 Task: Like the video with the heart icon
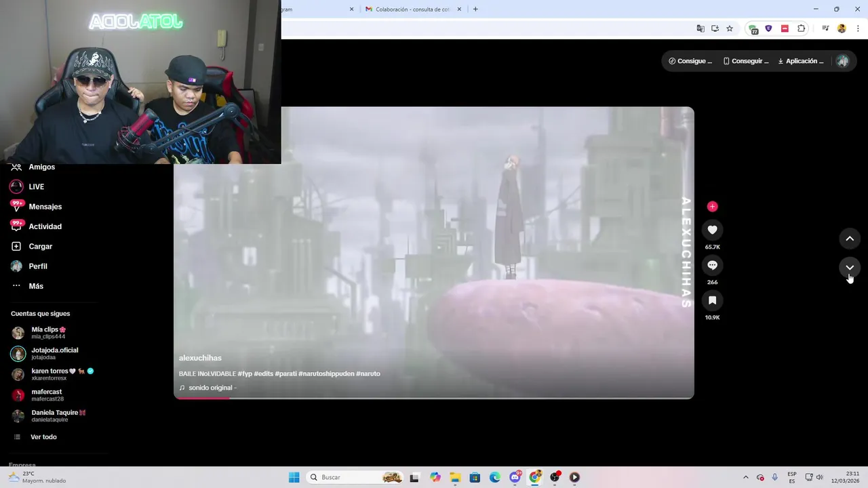coord(712,230)
